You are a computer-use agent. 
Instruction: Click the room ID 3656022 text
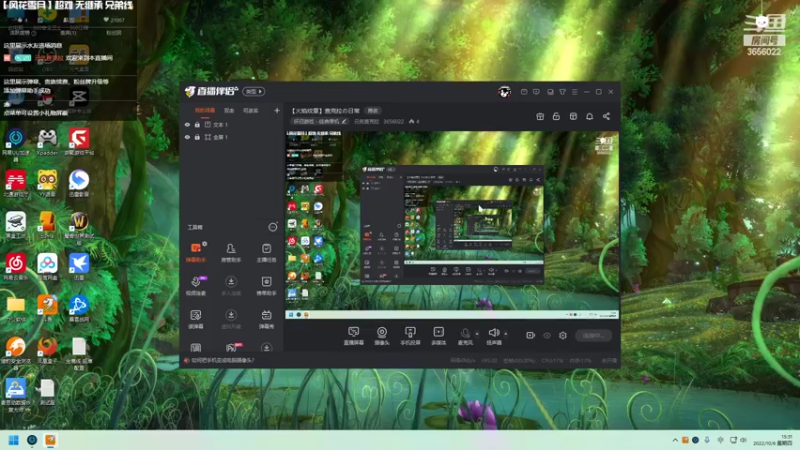click(393, 121)
